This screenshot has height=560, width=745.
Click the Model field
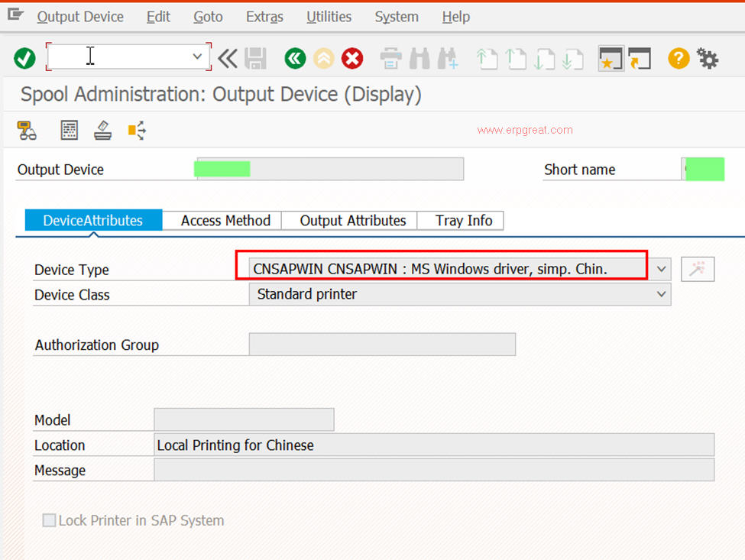click(244, 419)
